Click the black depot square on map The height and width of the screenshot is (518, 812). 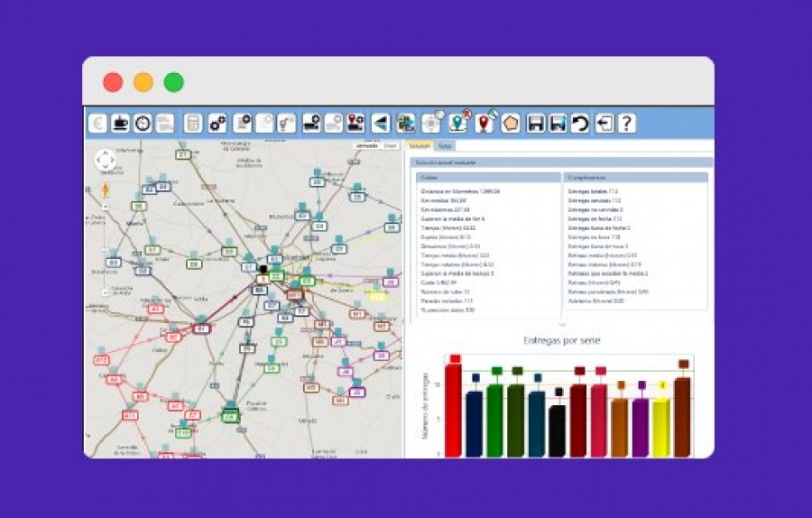point(263,269)
